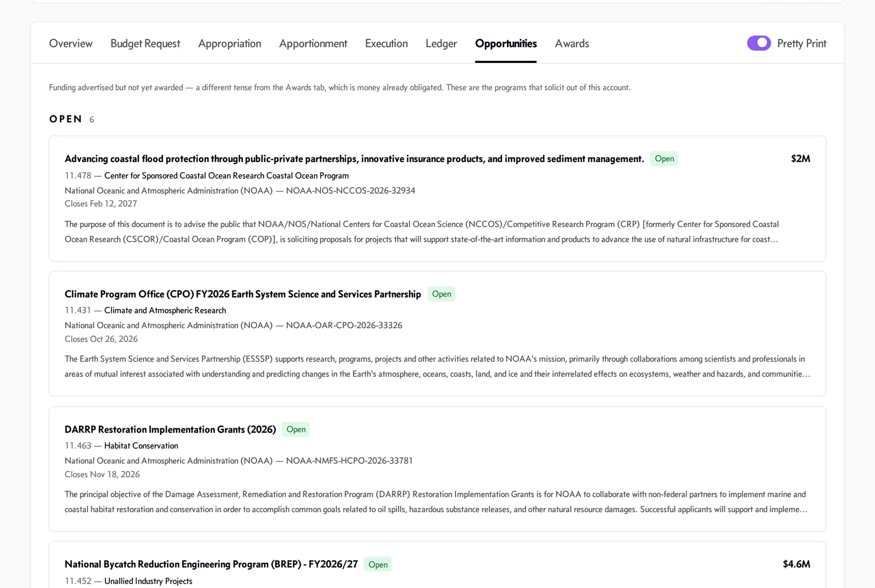Click the Funding advertised but not yet awarded note

pos(340,88)
